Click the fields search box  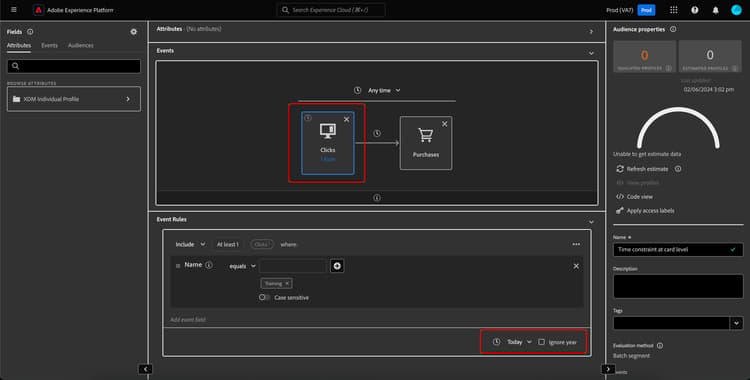coord(74,66)
